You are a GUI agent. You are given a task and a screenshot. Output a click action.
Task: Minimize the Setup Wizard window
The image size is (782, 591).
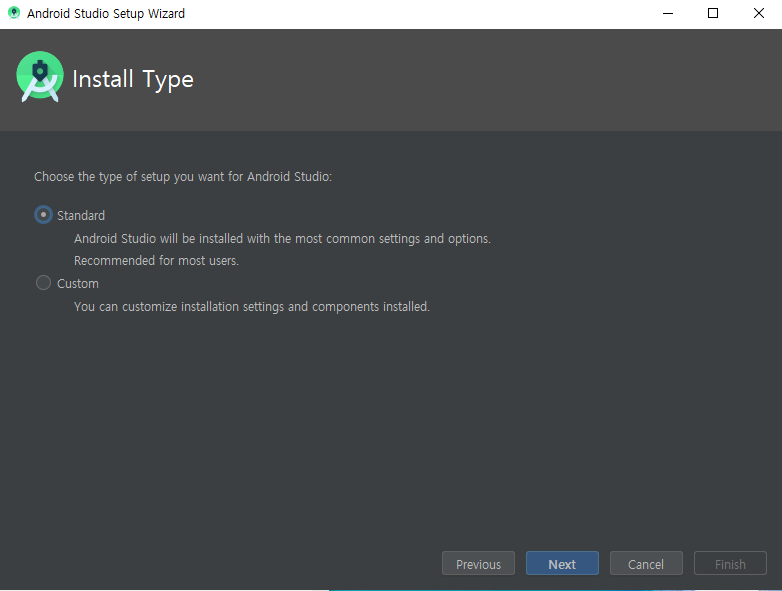668,13
